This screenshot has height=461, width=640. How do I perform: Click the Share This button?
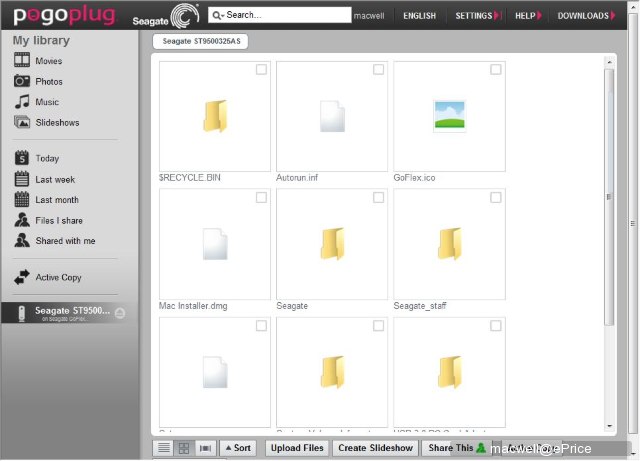456,448
